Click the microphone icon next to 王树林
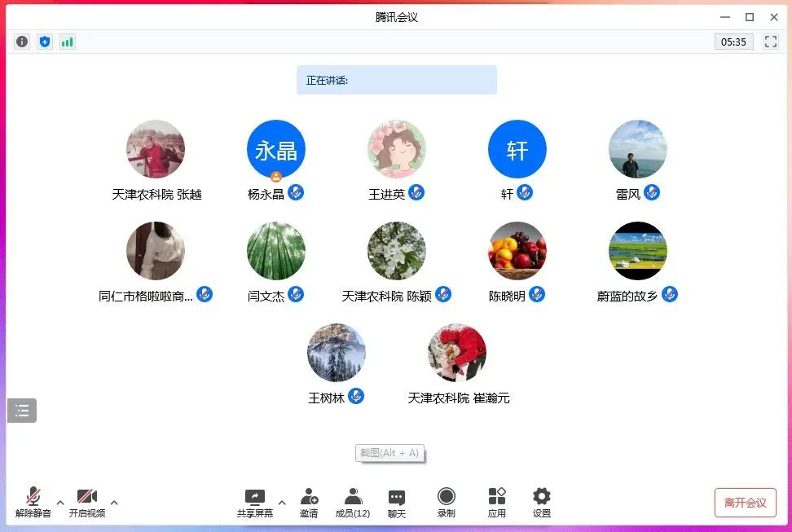The width and height of the screenshot is (792, 532). click(x=356, y=396)
